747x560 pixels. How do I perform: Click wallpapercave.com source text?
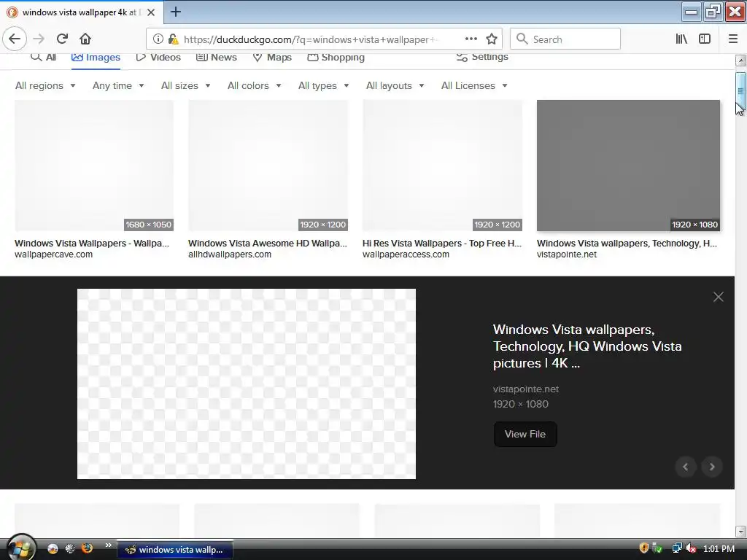pyautogui.click(x=53, y=254)
